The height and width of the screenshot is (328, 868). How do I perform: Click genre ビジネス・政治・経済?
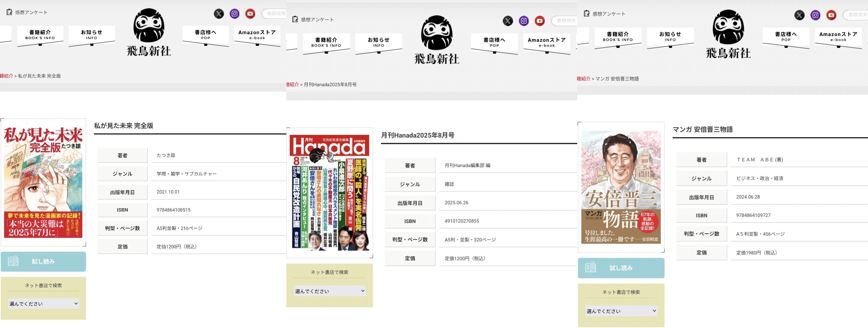(760, 178)
